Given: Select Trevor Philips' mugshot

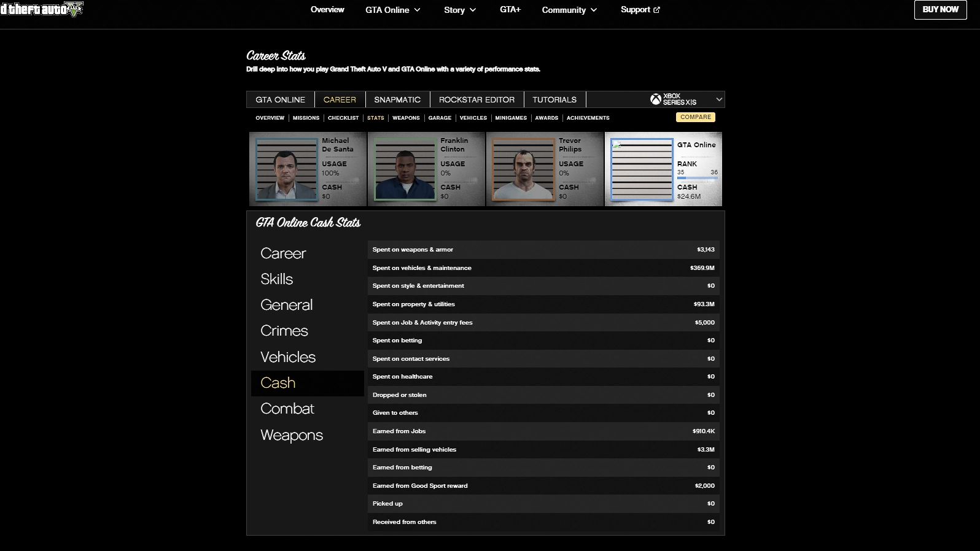Looking at the screenshot, I should [523, 169].
